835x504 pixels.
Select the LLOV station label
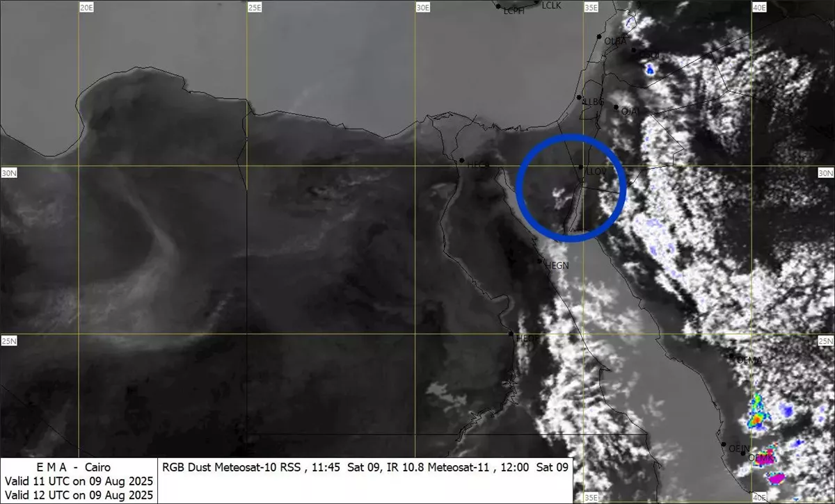596,171
